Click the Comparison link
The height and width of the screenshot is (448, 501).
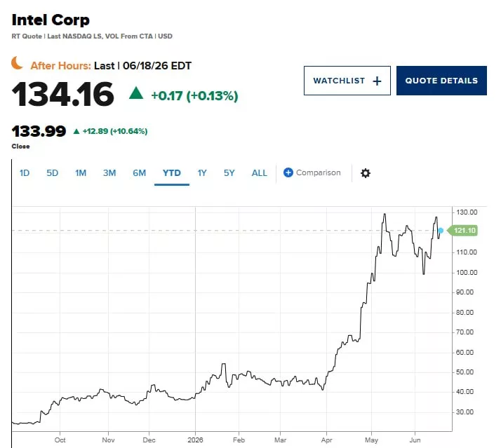[x=319, y=172]
